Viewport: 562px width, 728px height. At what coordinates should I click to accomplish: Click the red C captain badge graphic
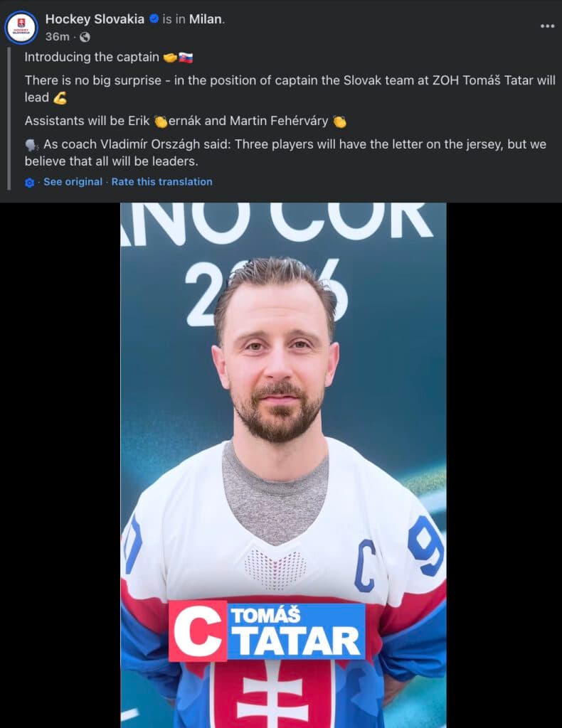[198, 631]
